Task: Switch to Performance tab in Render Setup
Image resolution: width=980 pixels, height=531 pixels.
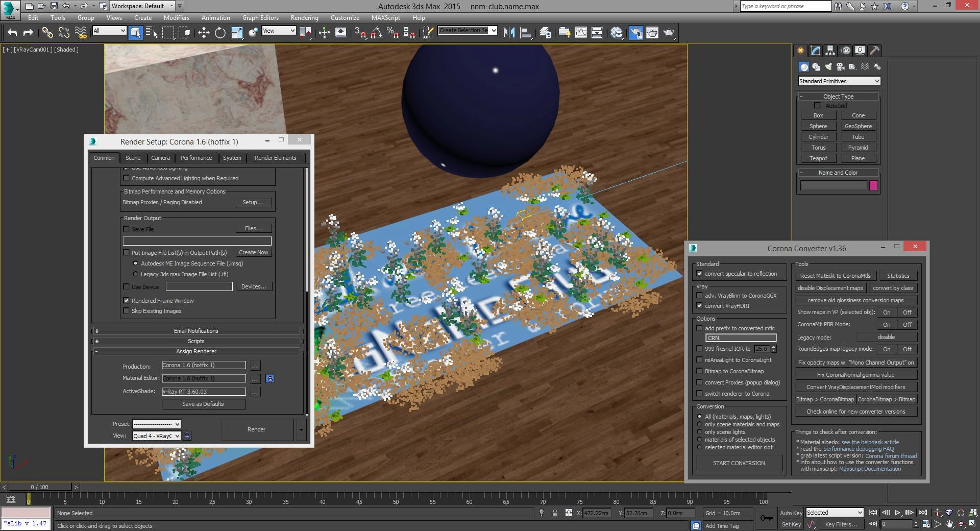Action: pos(196,158)
